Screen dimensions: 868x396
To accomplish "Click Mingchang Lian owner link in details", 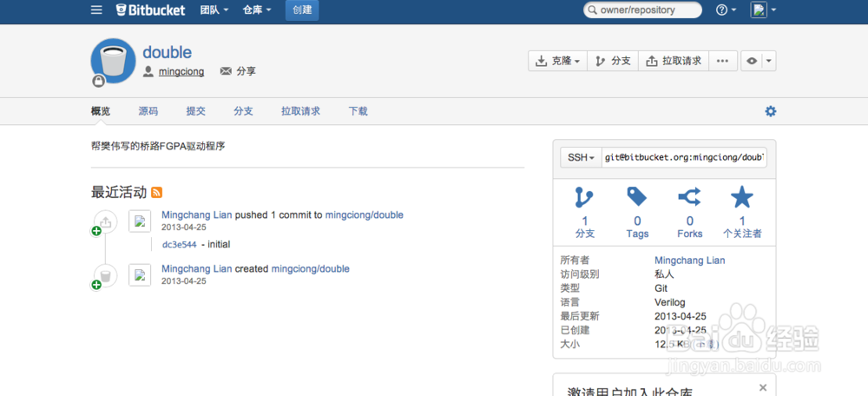I will tap(690, 261).
